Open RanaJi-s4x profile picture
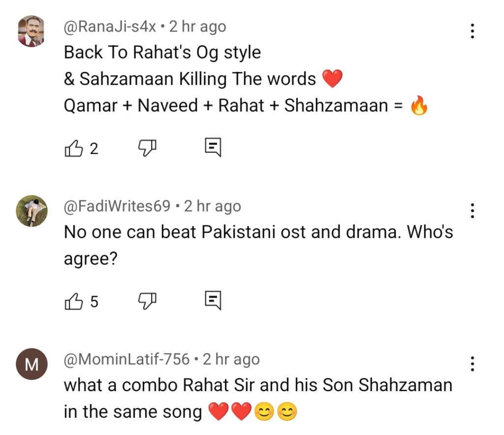The height and width of the screenshot is (435, 504). pos(31,31)
